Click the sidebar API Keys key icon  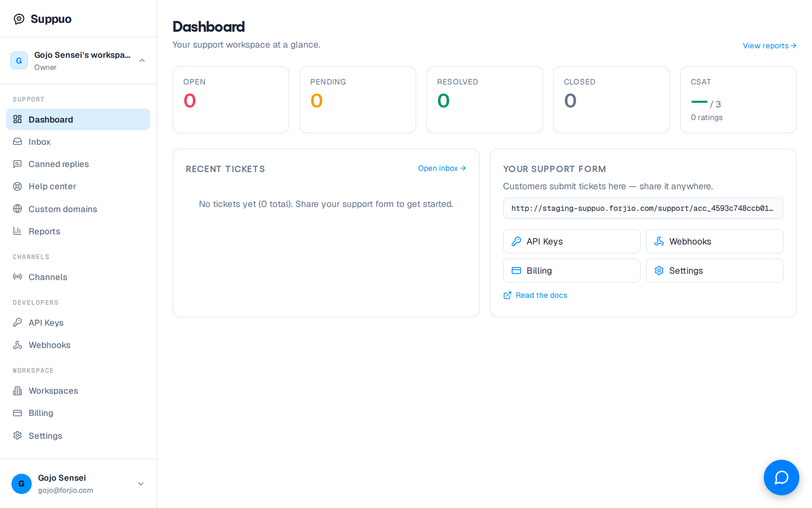[x=17, y=323]
